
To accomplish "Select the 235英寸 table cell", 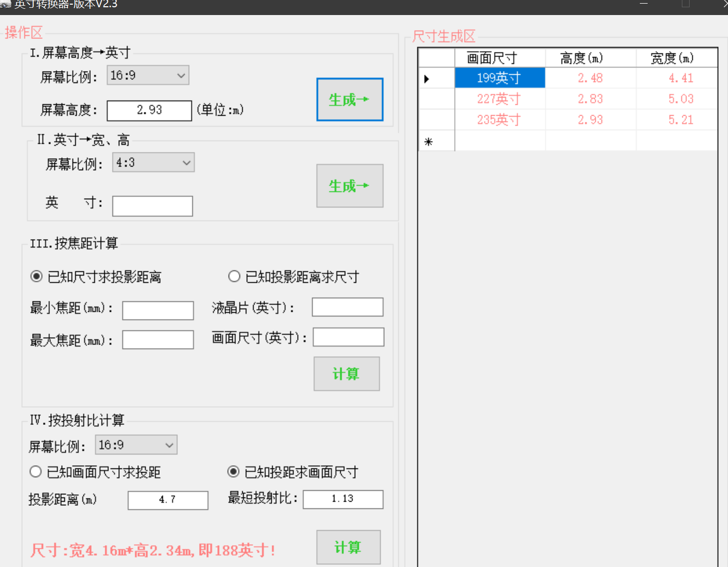I will click(500, 119).
